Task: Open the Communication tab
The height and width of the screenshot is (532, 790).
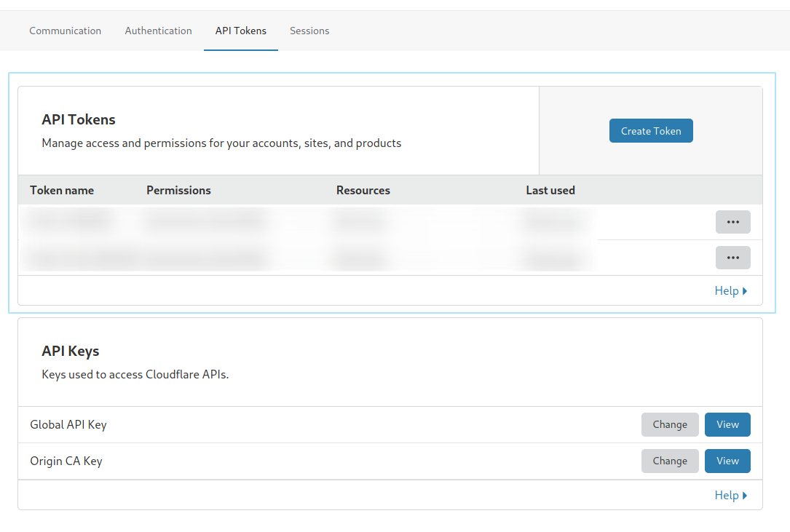Action: (65, 31)
